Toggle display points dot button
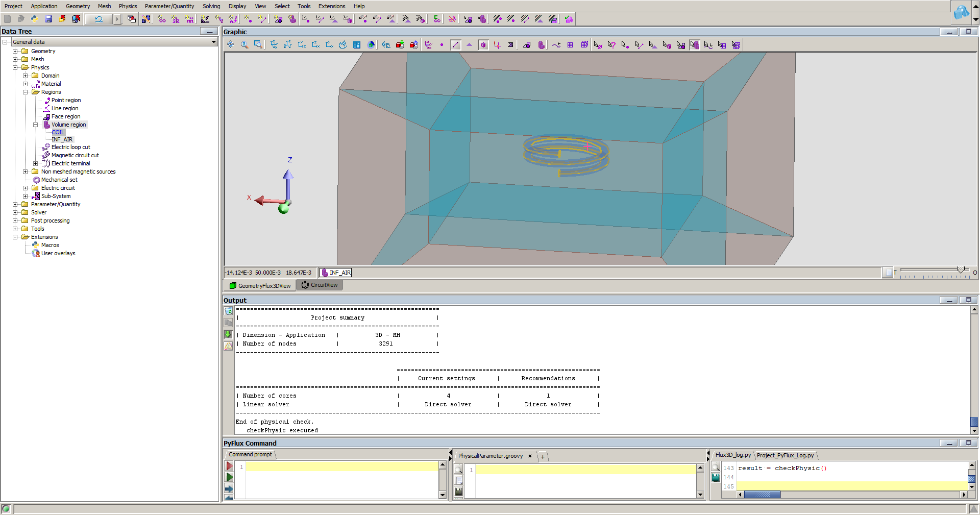Viewport: 980px width, 515px height. 442,45
